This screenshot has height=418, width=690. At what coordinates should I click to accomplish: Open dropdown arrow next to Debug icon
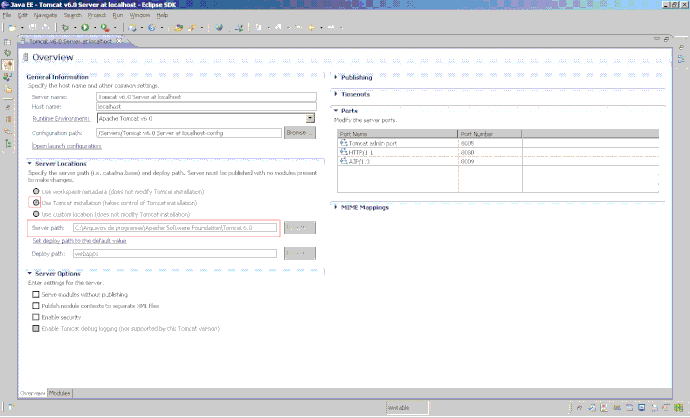tap(75, 28)
